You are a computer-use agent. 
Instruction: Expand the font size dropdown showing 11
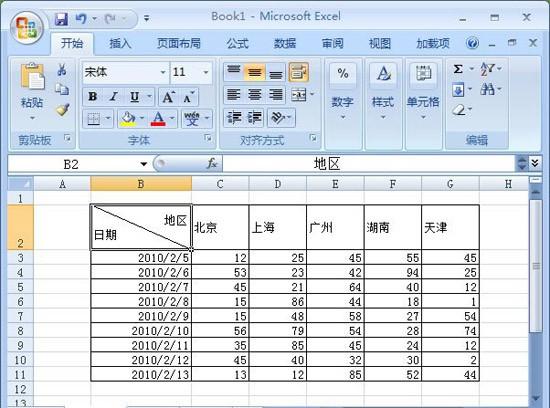click(206, 72)
